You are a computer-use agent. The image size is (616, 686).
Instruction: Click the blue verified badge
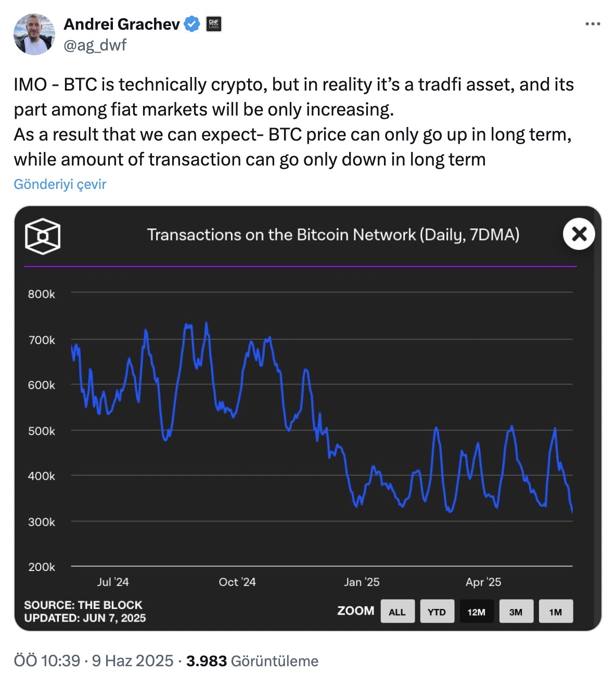[x=192, y=24]
